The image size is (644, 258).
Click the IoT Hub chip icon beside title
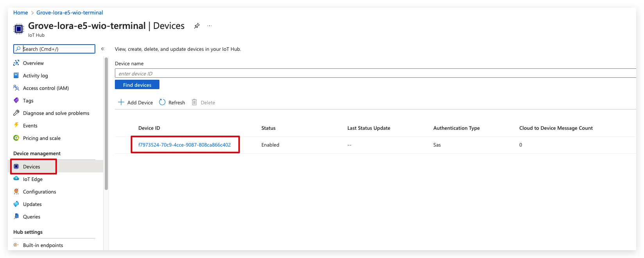pos(18,29)
